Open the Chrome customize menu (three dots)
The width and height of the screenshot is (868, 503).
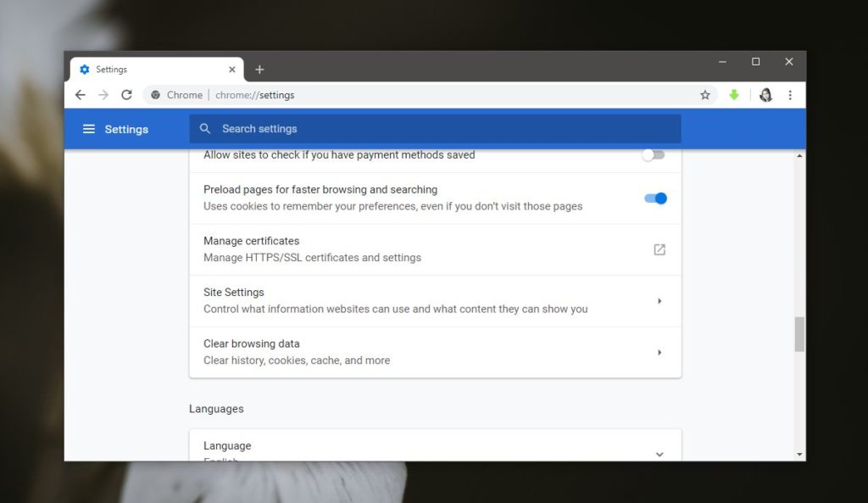click(790, 94)
